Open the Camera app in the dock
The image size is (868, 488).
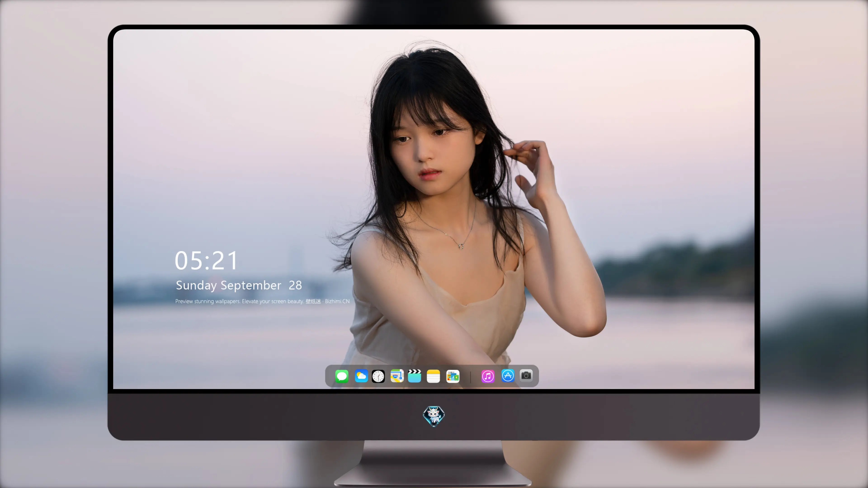(526, 375)
